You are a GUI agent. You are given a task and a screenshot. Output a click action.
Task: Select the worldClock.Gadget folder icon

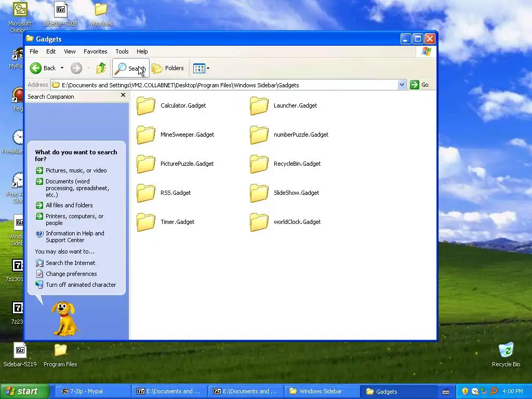coord(259,222)
